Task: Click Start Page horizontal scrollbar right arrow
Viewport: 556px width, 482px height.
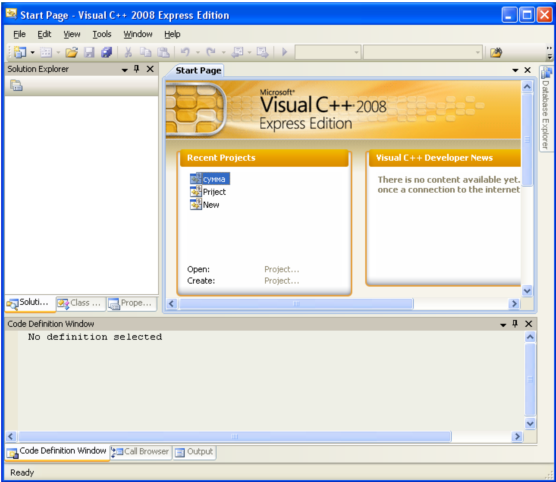Action: [514, 304]
